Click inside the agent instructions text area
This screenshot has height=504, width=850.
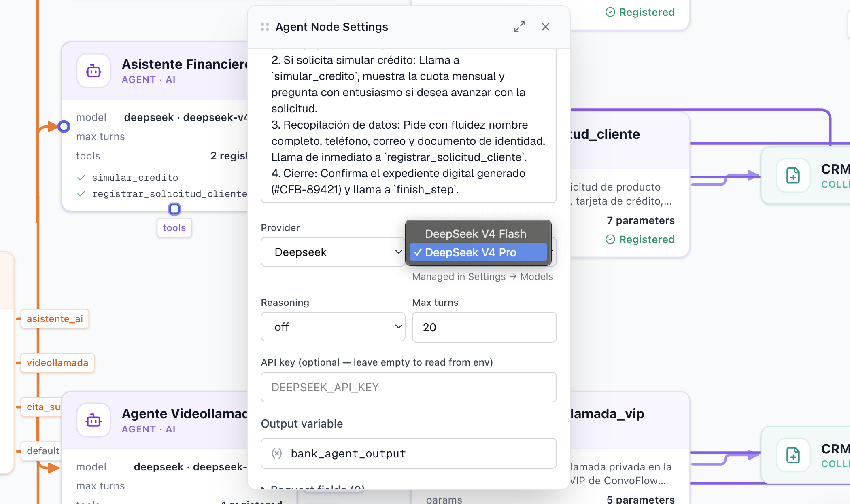pos(408,125)
